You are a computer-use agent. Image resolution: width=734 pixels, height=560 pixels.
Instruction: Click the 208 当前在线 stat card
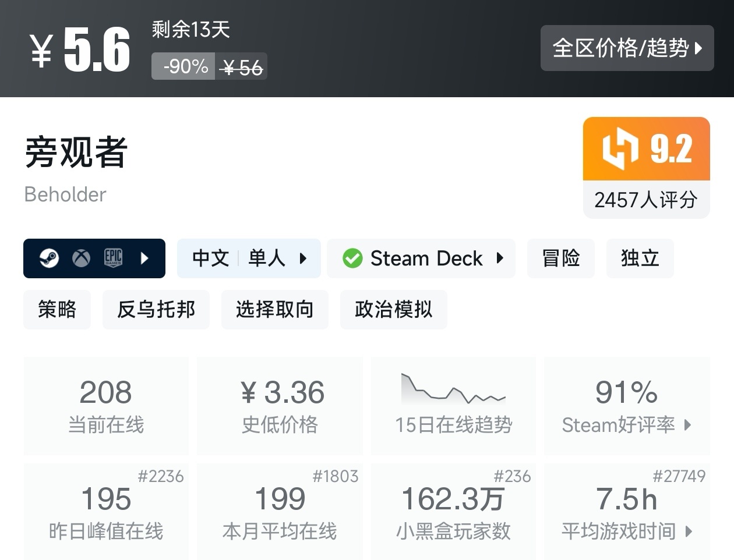pyautogui.click(x=106, y=406)
